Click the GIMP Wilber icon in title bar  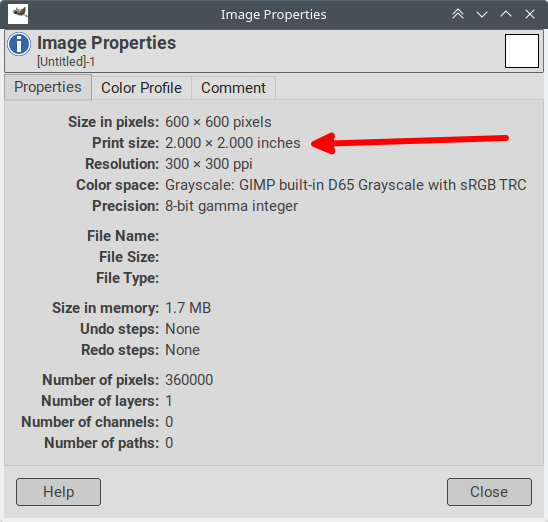18,14
